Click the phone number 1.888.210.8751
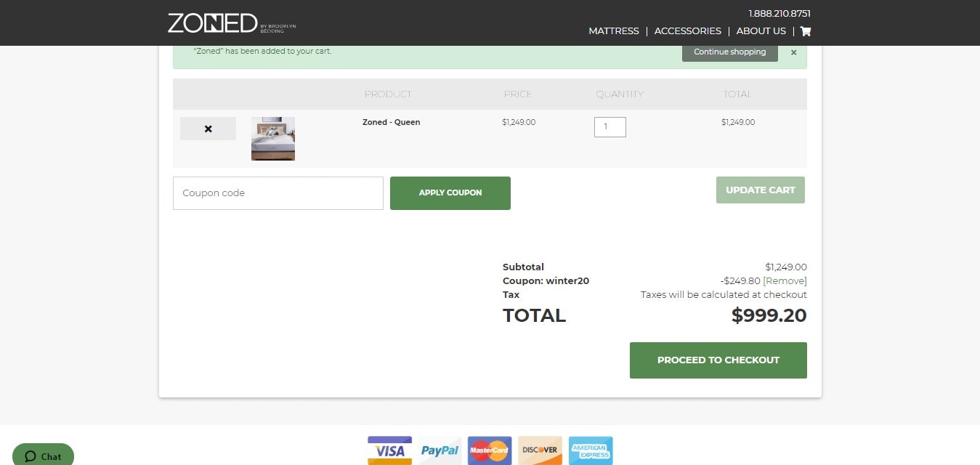 click(779, 13)
